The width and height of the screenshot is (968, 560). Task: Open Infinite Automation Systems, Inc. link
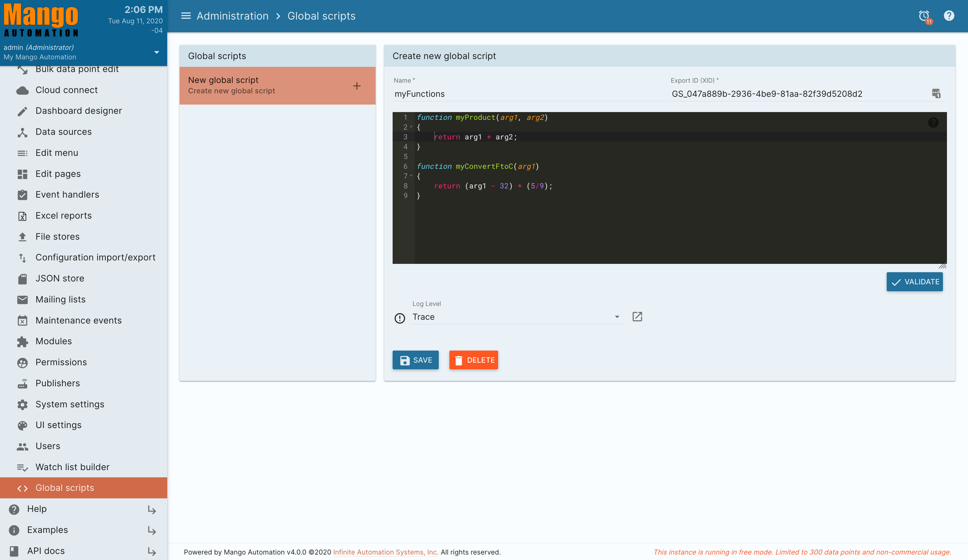(x=386, y=552)
